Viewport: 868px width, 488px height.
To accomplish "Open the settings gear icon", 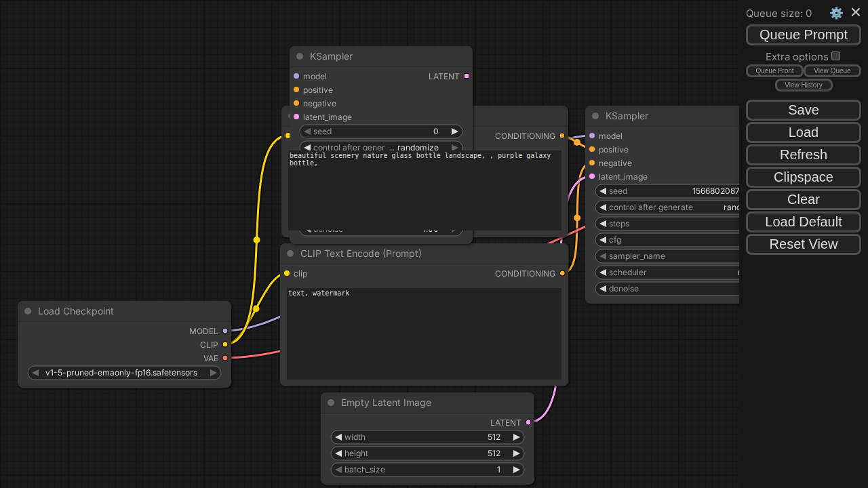I will [836, 13].
